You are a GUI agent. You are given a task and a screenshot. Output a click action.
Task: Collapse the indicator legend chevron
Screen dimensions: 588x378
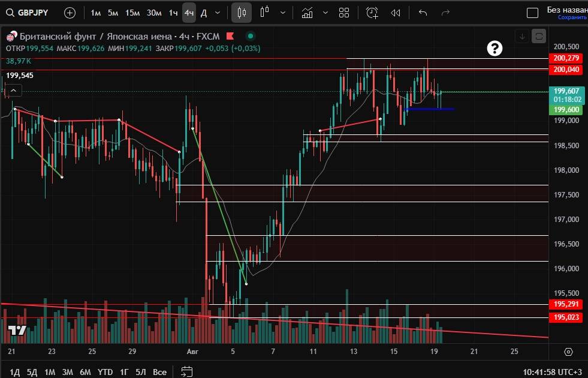pos(14,91)
